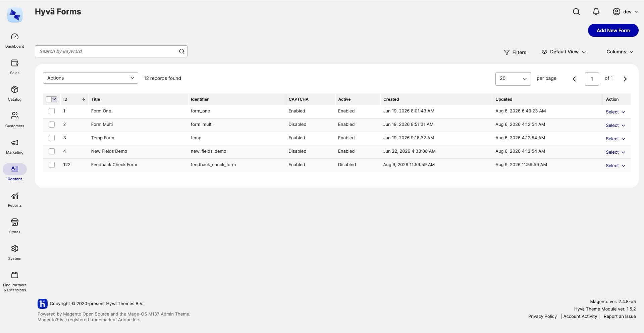Open Select action for Form Multi
Image resolution: width=644 pixels, height=333 pixels.
[x=615, y=126]
